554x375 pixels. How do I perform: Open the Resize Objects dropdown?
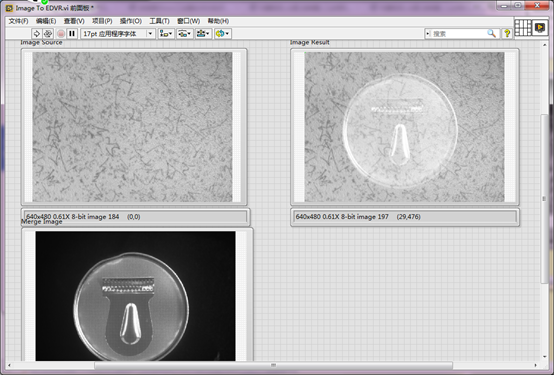pyautogui.click(x=204, y=34)
